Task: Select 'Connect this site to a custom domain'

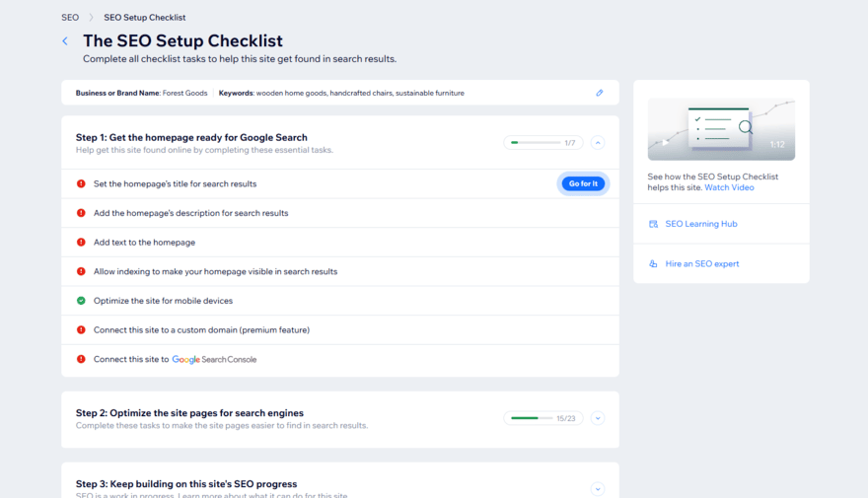Action: 201,329
